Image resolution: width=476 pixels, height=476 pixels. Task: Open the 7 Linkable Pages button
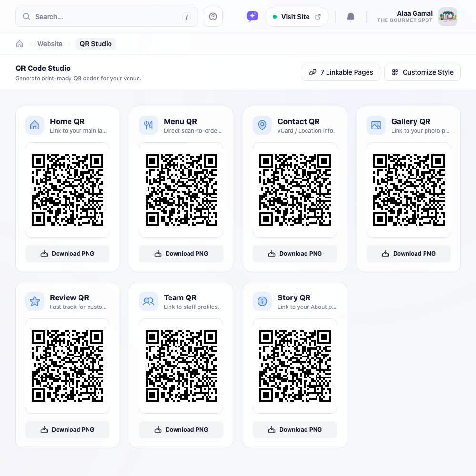(341, 72)
